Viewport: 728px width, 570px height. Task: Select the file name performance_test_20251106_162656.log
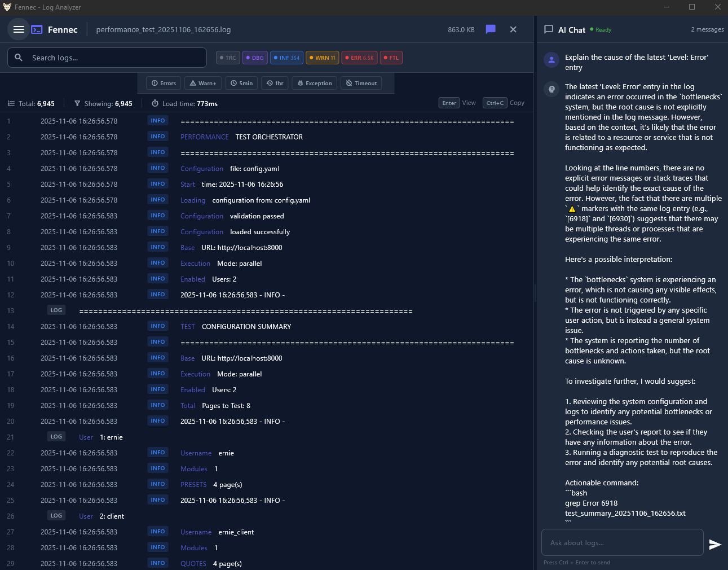point(164,29)
